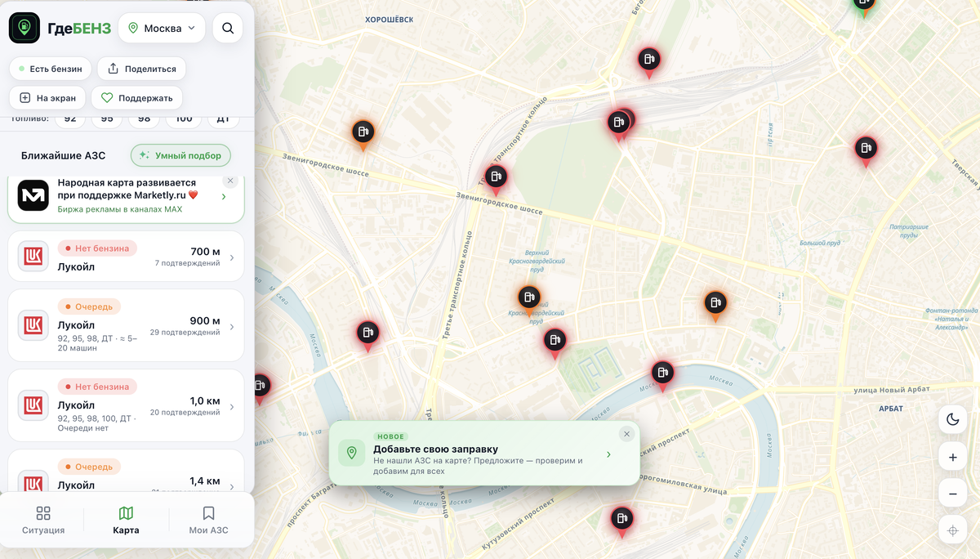Open the Москва city dropdown
This screenshot has height=559, width=980.
click(162, 28)
